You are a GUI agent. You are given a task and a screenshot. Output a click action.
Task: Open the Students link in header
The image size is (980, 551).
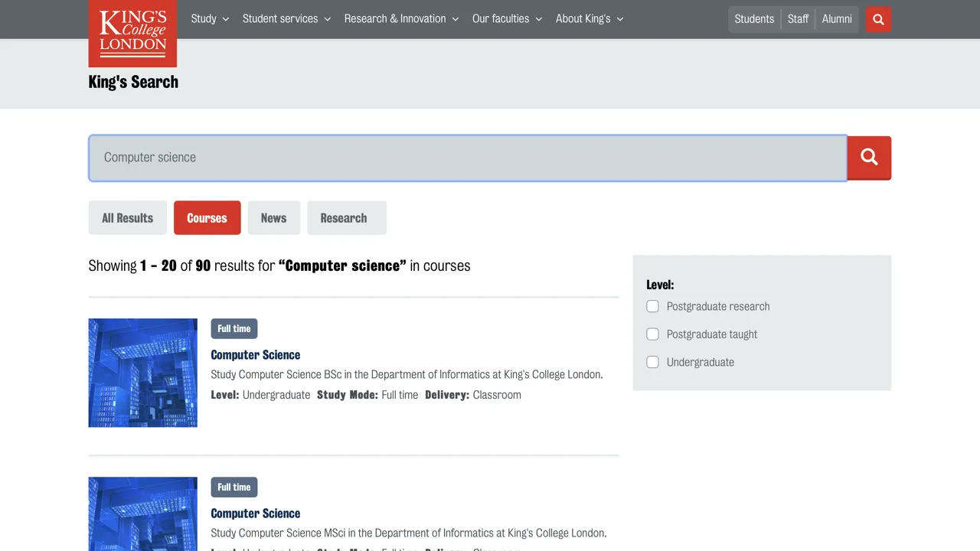click(x=754, y=19)
